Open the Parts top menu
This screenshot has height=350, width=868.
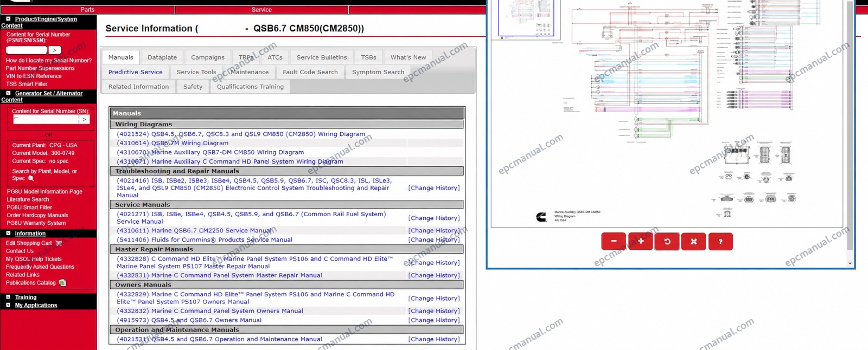[87, 10]
